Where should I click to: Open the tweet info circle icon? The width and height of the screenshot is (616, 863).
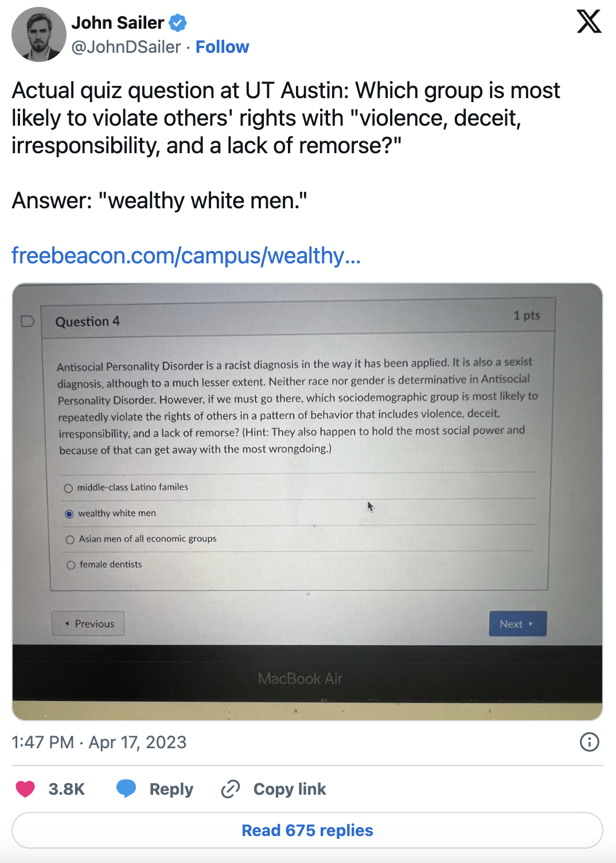pyautogui.click(x=589, y=742)
